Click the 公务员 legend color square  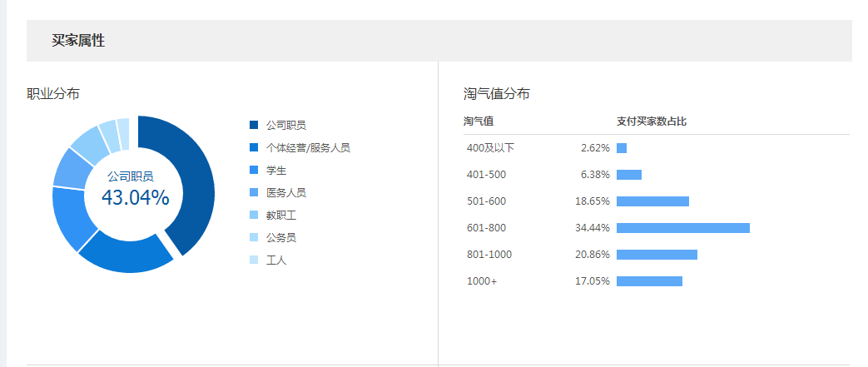[x=254, y=237]
